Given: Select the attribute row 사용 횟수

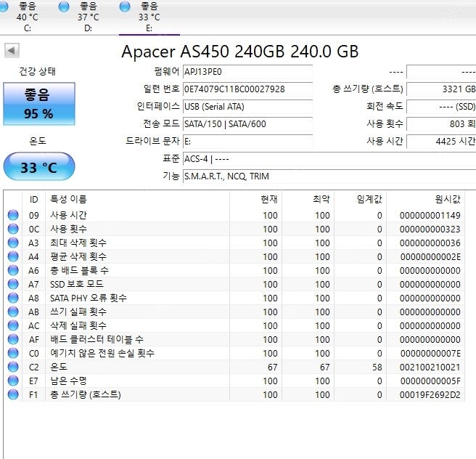Looking at the screenshot, I should pos(234,229).
